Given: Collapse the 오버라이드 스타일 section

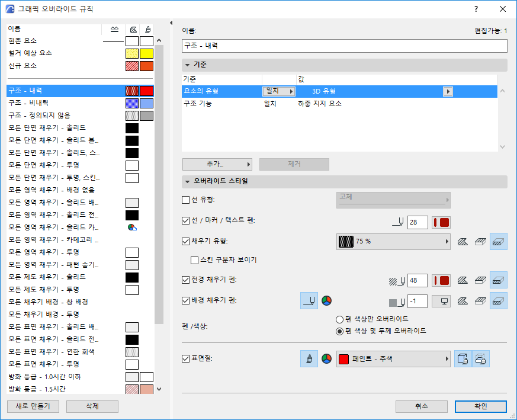Looking at the screenshot, I should [188, 181].
